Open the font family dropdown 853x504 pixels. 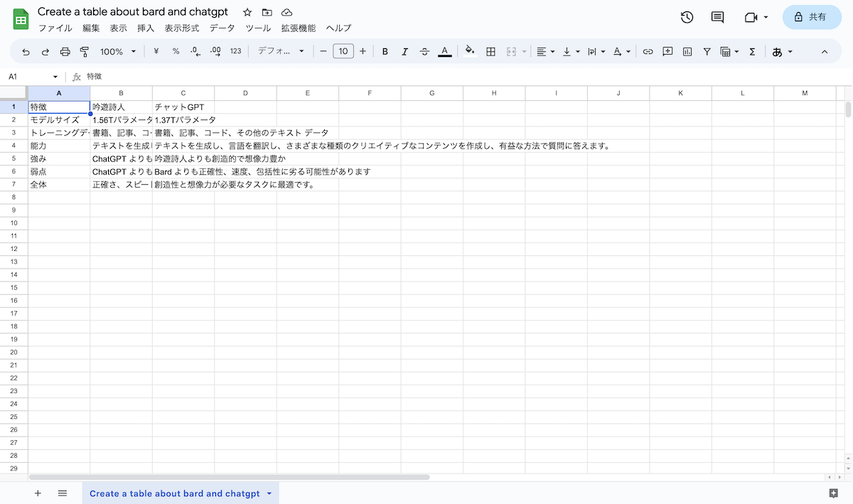281,51
